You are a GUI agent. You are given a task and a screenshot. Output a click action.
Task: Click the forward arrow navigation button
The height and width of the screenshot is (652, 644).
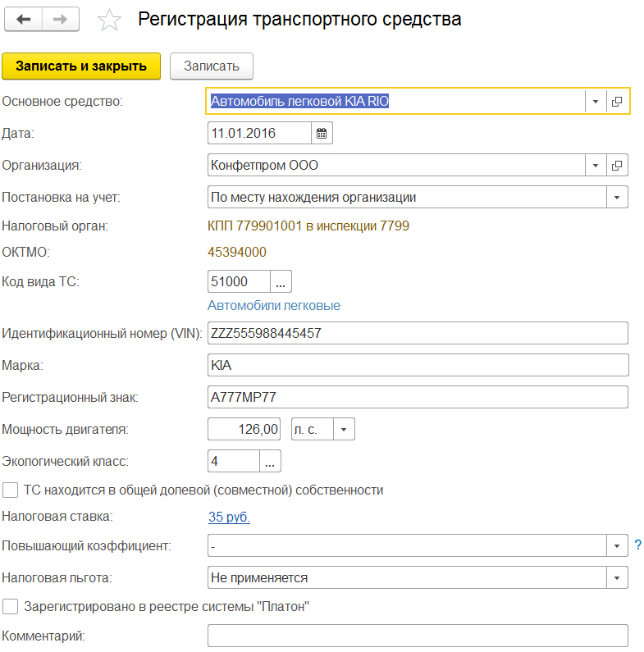(x=61, y=19)
